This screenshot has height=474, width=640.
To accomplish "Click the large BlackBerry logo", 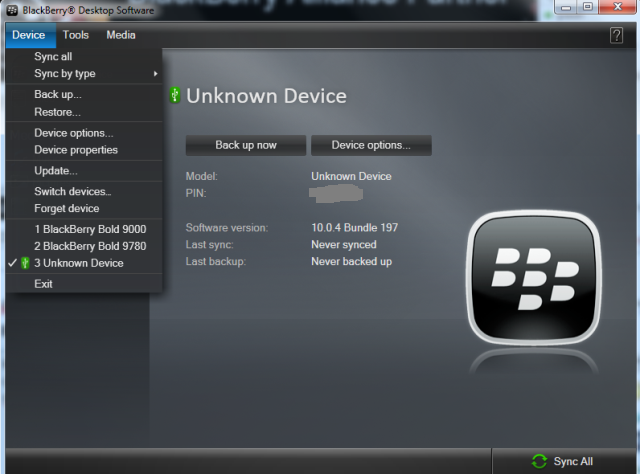I will (535, 276).
